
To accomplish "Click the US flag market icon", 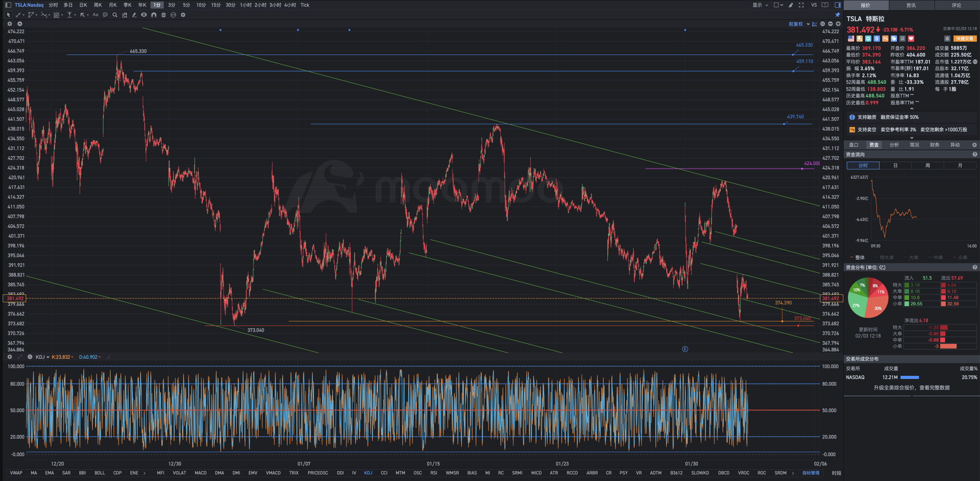I will tap(851, 39).
